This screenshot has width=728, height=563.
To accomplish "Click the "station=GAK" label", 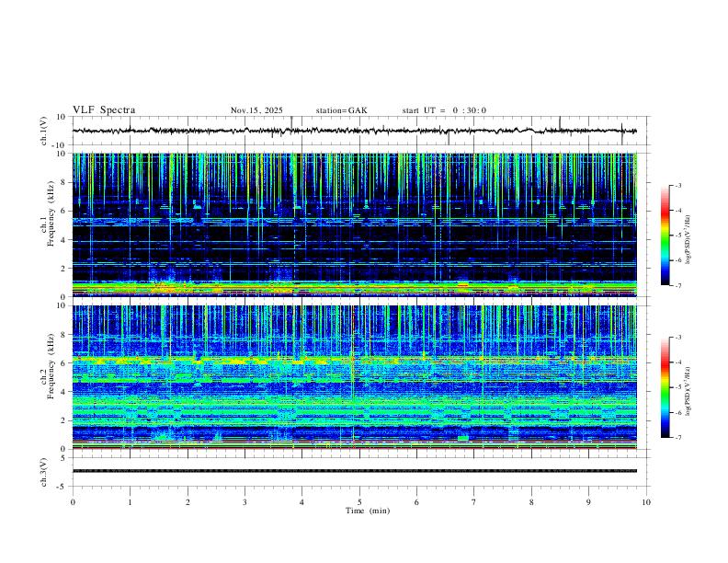I will pos(341,110).
